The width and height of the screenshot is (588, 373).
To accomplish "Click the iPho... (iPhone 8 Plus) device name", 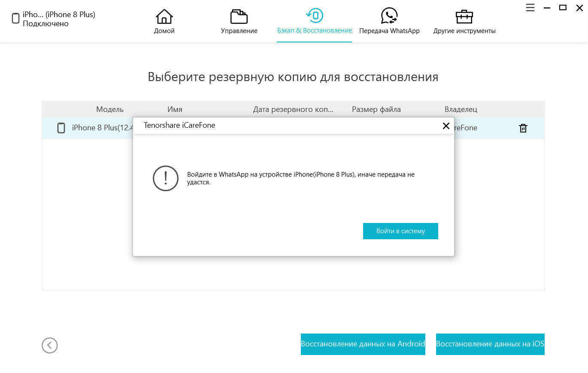I will (x=59, y=15).
